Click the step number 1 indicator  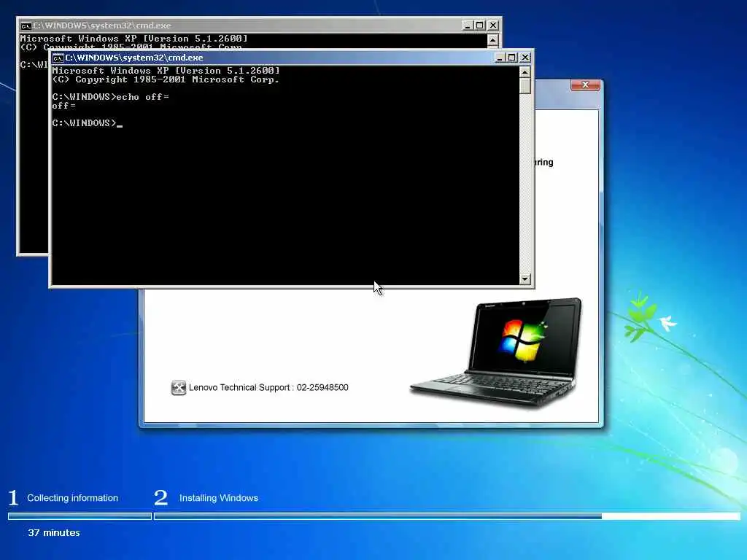(13, 498)
